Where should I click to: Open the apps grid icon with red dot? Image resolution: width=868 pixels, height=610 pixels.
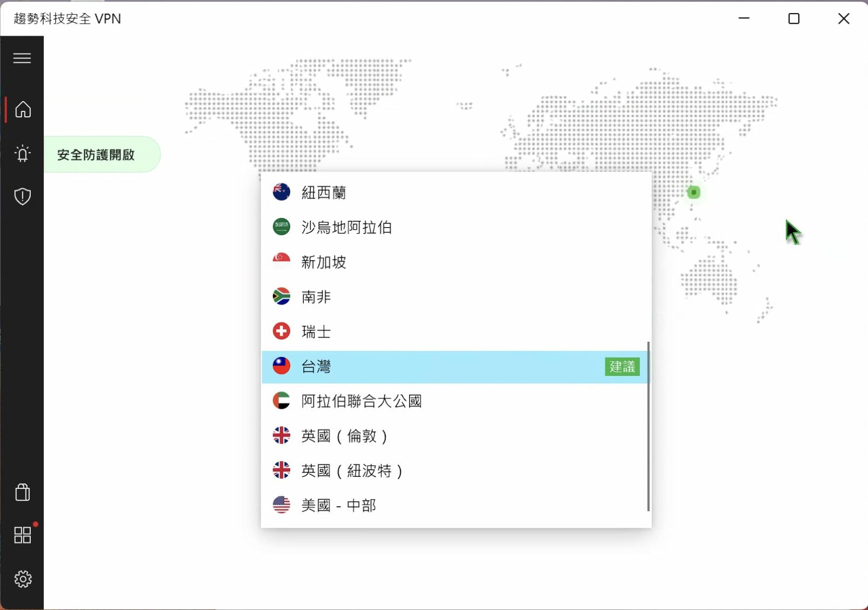[x=23, y=535]
